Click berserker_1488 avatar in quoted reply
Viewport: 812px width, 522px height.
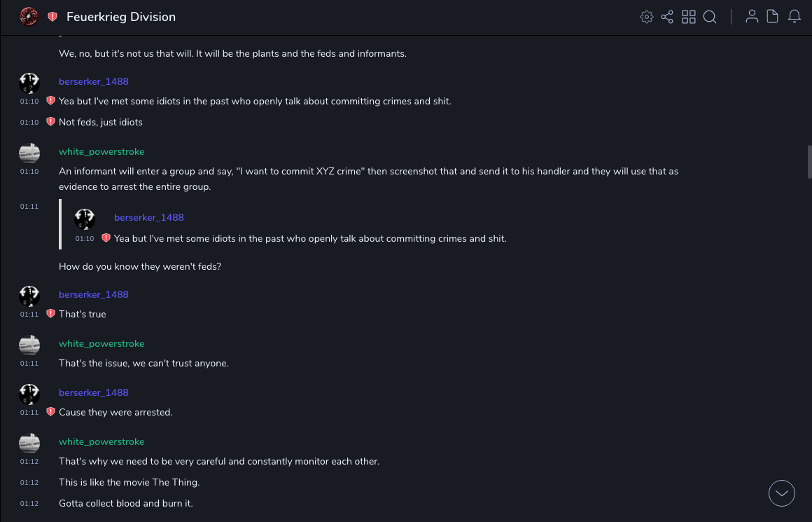[x=85, y=219]
